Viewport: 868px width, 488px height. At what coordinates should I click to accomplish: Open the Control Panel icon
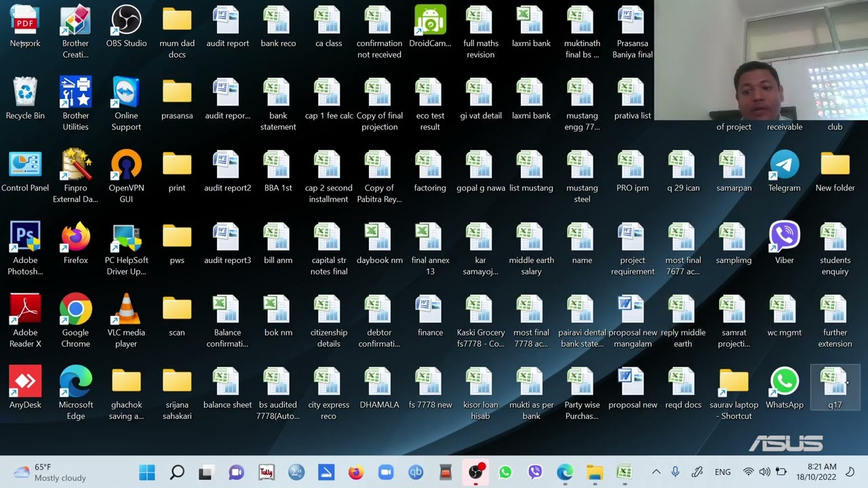[25, 171]
